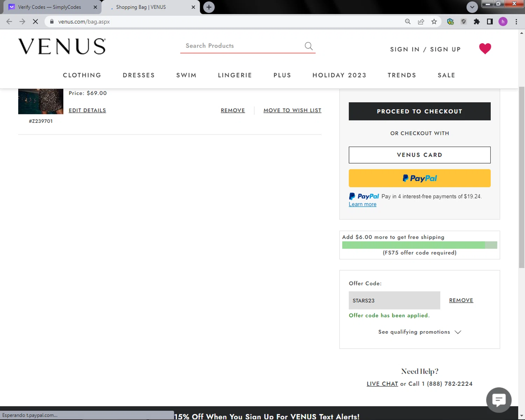Image resolution: width=525 pixels, height=420 pixels.
Task: Open the Chrome profile avatar
Action: click(x=503, y=22)
